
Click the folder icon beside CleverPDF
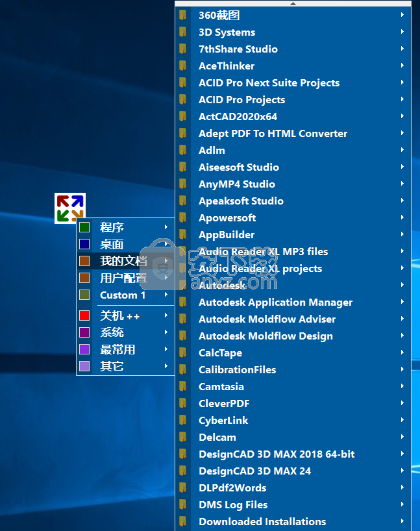[182, 403]
